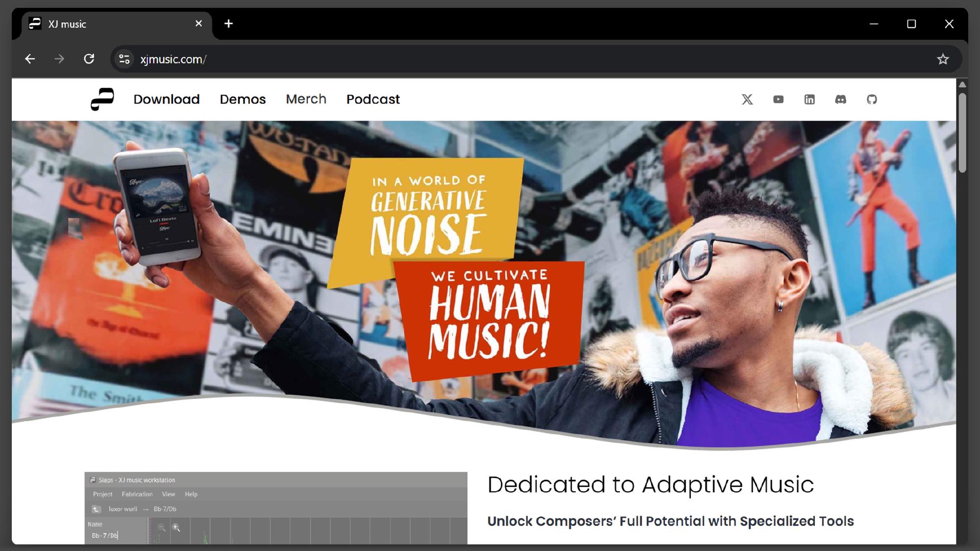Open the LinkedIn icon

809,99
